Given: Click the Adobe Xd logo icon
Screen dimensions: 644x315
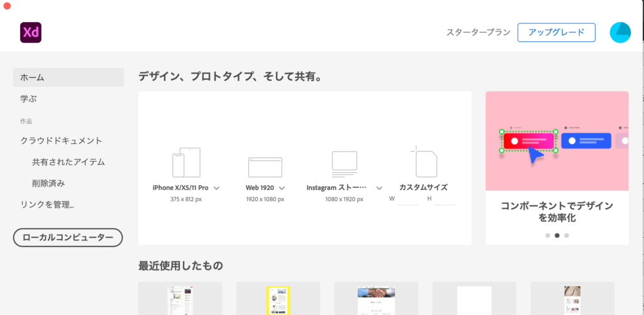Looking at the screenshot, I should 30,33.
